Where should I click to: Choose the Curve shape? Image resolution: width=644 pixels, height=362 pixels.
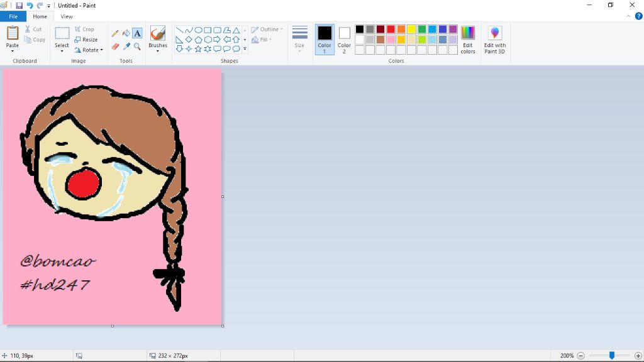click(x=189, y=30)
